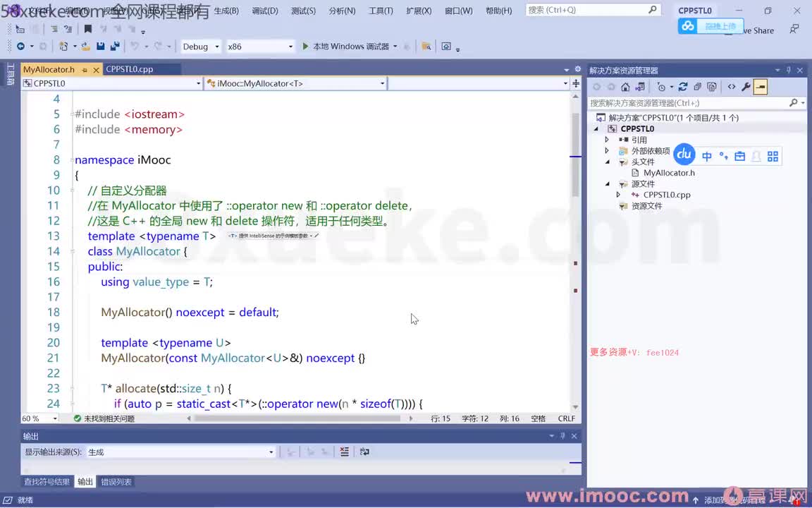This screenshot has width=812, height=508.
Task: Click the Solution Explorer search input field
Action: (x=688, y=102)
